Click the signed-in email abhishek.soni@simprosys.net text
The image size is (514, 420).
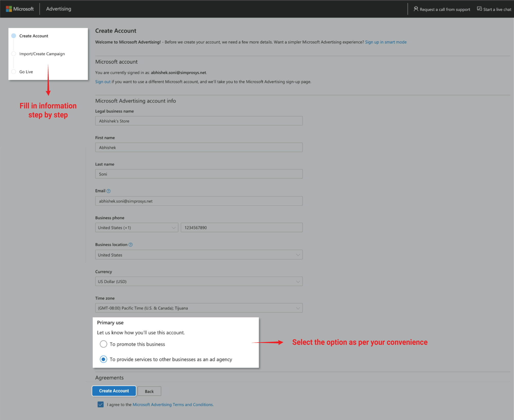[178, 73]
